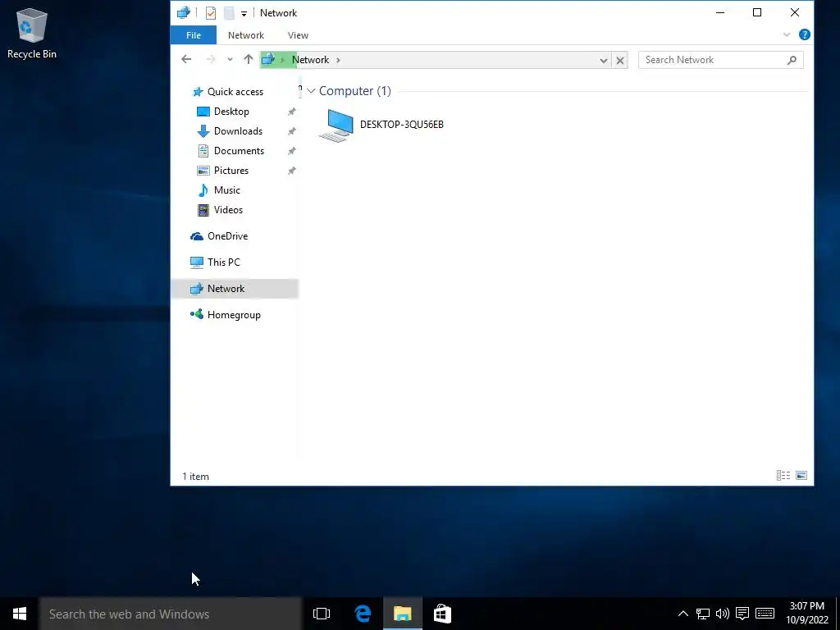The height and width of the screenshot is (630, 840).
Task: Open Downloads in the navigation pane
Action: coord(238,131)
